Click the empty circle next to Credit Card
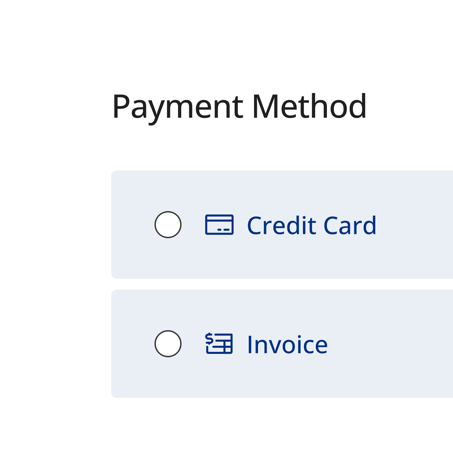This screenshot has height=476, width=453. coord(168,224)
